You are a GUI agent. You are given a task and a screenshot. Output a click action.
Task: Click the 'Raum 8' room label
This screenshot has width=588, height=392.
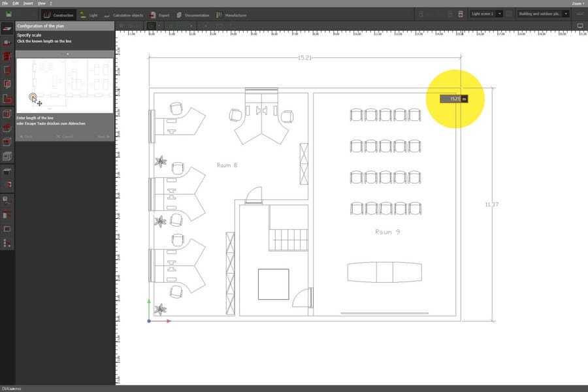[227, 165]
